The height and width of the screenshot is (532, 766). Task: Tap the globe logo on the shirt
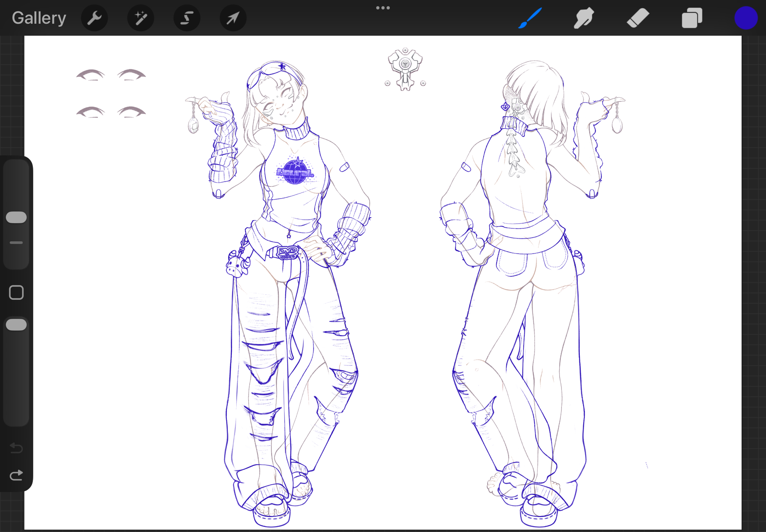click(x=295, y=172)
